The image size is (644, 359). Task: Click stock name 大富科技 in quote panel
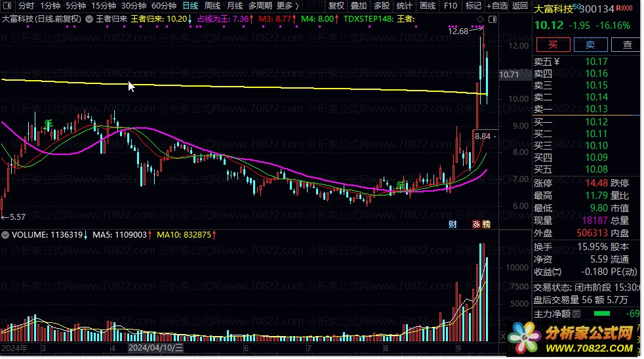(x=553, y=9)
